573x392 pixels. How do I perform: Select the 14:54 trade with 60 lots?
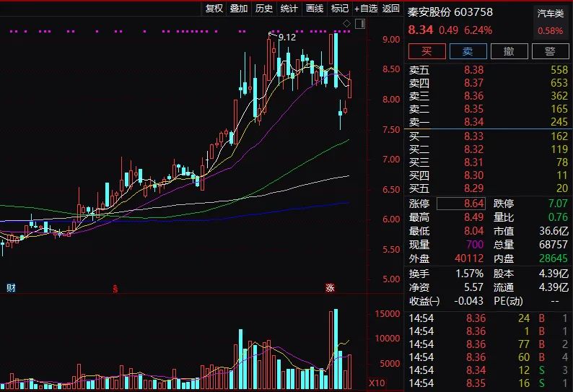pyautogui.click(x=488, y=357)
